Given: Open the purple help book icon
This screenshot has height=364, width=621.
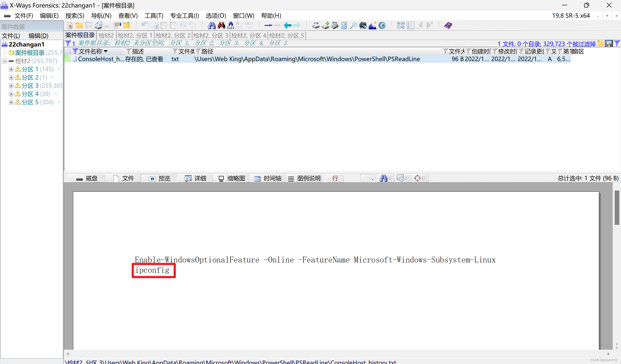Looking at the screenshot, I should tap(448, 25).
